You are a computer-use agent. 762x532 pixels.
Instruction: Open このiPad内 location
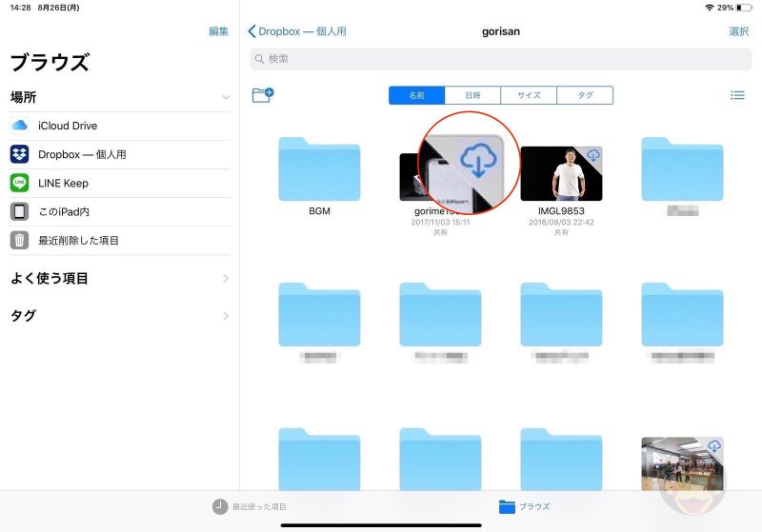(119, 211)
